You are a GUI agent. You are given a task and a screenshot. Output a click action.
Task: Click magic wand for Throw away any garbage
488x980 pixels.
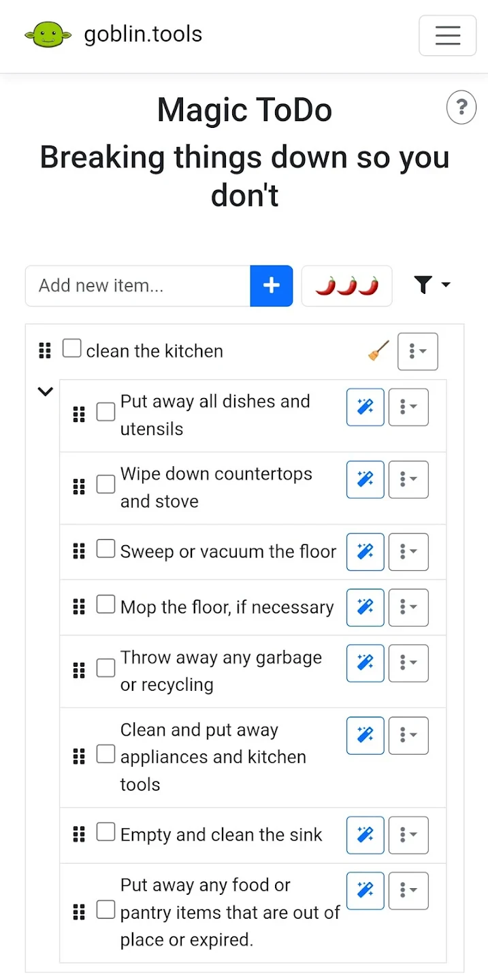(365, 664)
